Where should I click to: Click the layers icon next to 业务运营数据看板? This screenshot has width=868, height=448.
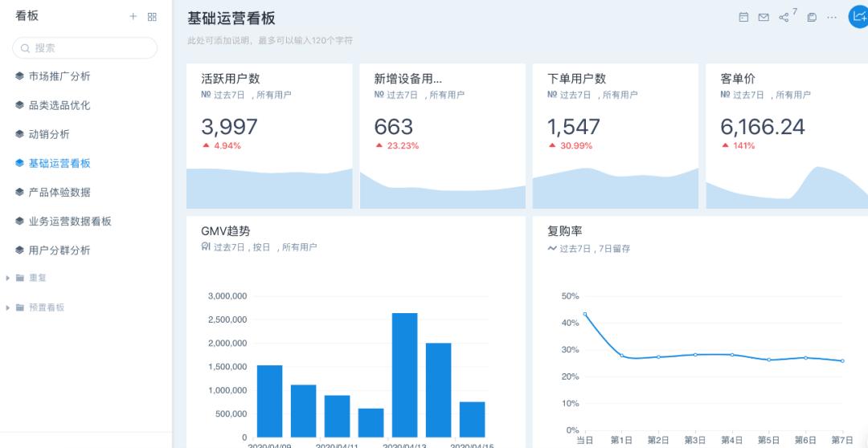tap(19, 222)
